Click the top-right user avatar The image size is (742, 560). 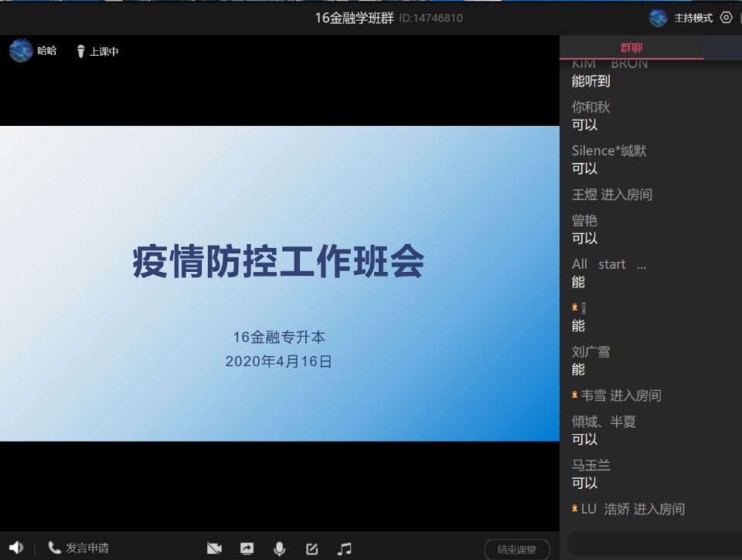point(658,18)
